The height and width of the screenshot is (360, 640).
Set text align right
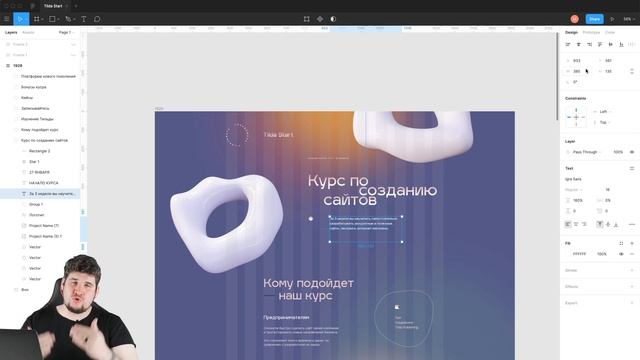click(x=584, y=224)
